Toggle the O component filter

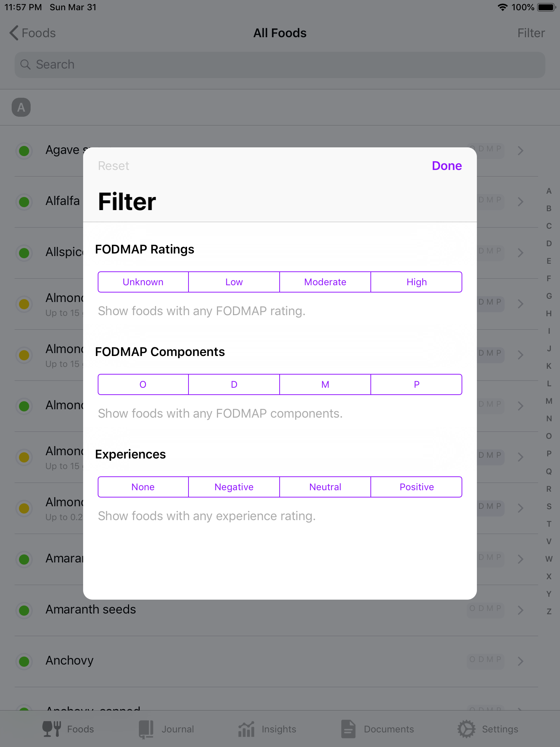143,384
